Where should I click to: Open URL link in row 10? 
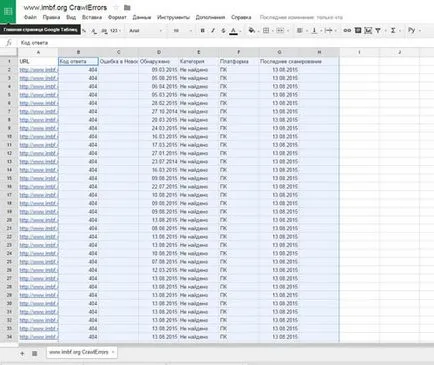pyautogui.click(x=38, y=137)
